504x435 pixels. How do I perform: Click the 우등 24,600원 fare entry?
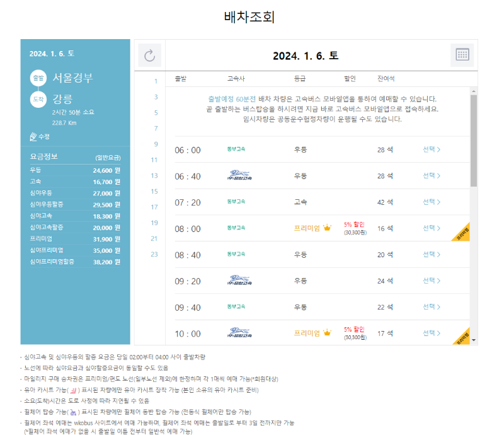click(x=76, y=171)
